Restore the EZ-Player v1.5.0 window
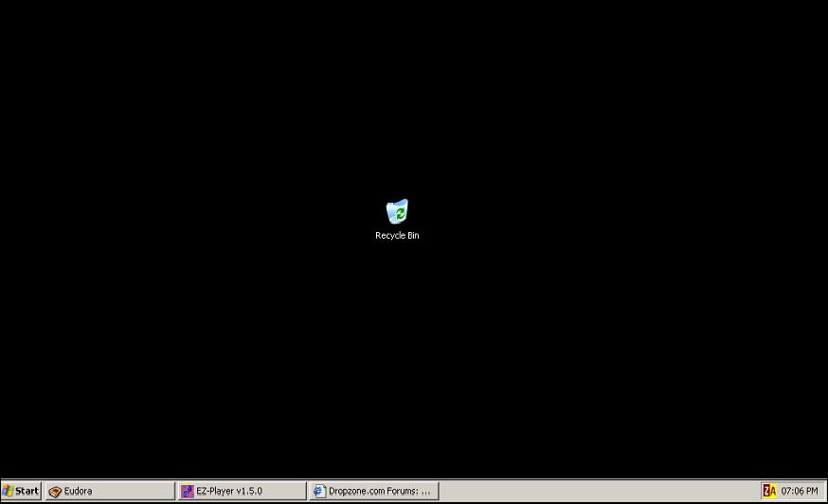 242,491
